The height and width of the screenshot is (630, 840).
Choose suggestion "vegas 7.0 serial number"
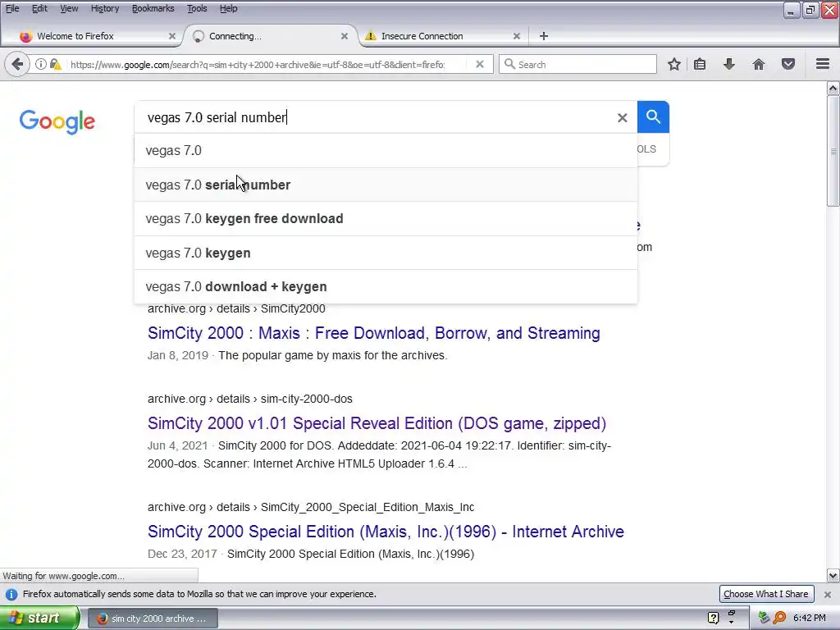tap(386, 185)
